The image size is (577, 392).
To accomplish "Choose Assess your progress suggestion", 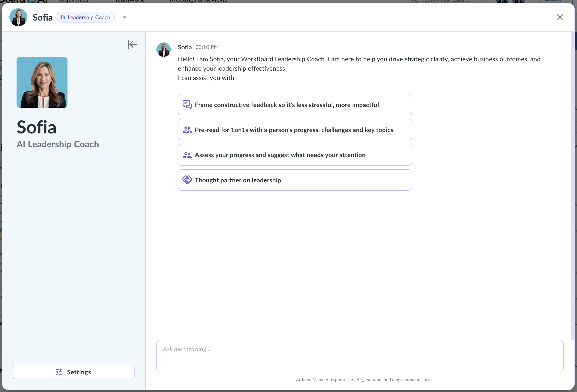I will tap(295, 155).
